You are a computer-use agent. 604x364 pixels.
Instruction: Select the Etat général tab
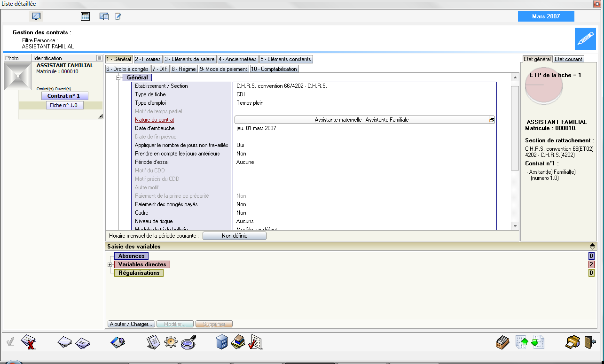coord(537,59)
